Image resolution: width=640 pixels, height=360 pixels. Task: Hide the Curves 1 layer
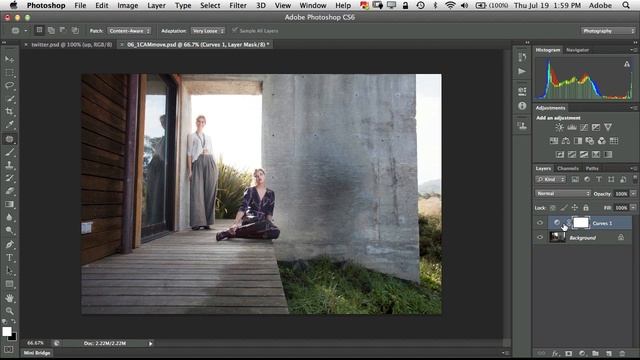(540, 223)
